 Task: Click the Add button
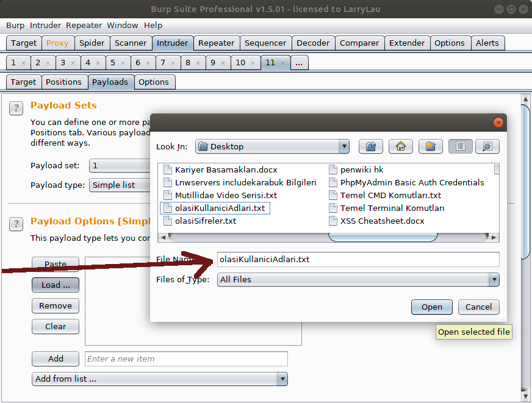click(56, 358)
